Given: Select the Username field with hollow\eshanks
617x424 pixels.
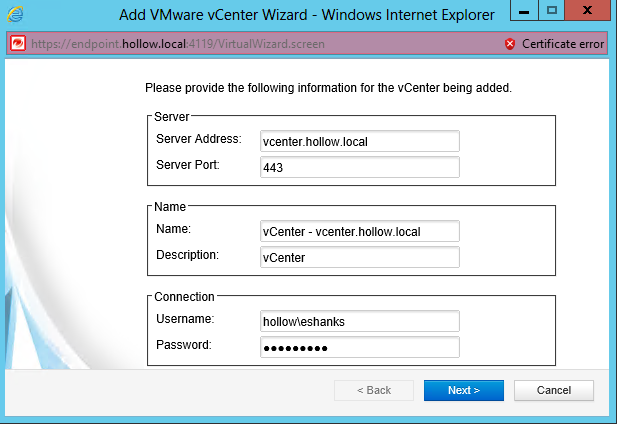Looking at the screenshot, I should click(359, 321).
